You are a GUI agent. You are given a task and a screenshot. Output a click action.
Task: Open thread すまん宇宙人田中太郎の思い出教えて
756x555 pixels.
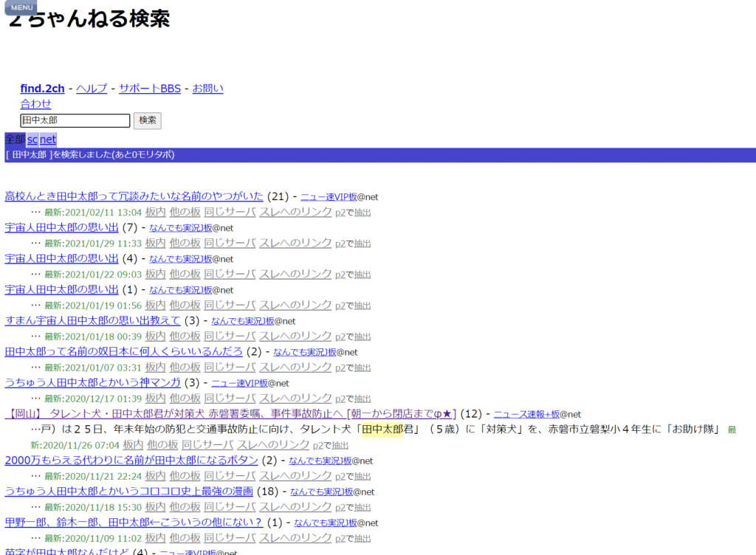pyautogui.click(x=92, y=320)
